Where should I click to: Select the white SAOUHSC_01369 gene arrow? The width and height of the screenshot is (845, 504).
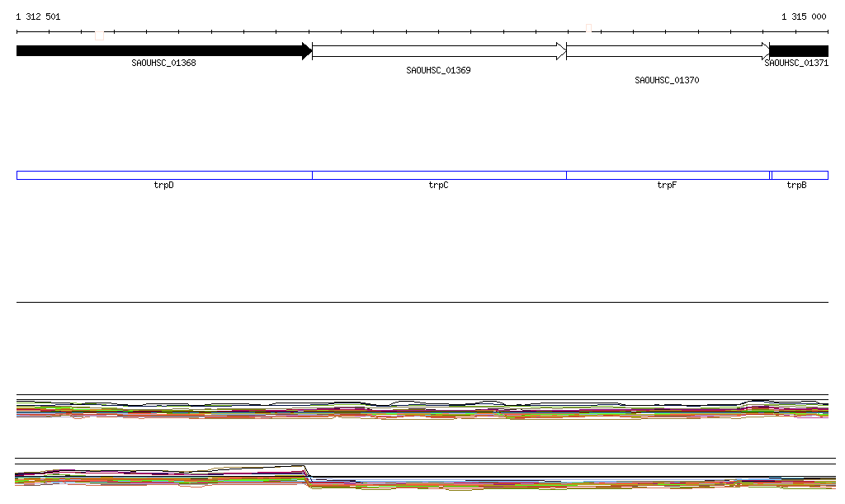(438, 51)
